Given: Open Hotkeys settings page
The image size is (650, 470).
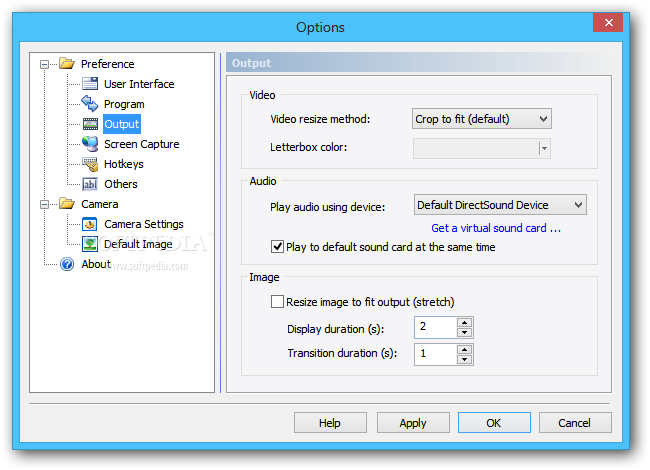Looking at the screenshot, I should (x=124, y=164).
